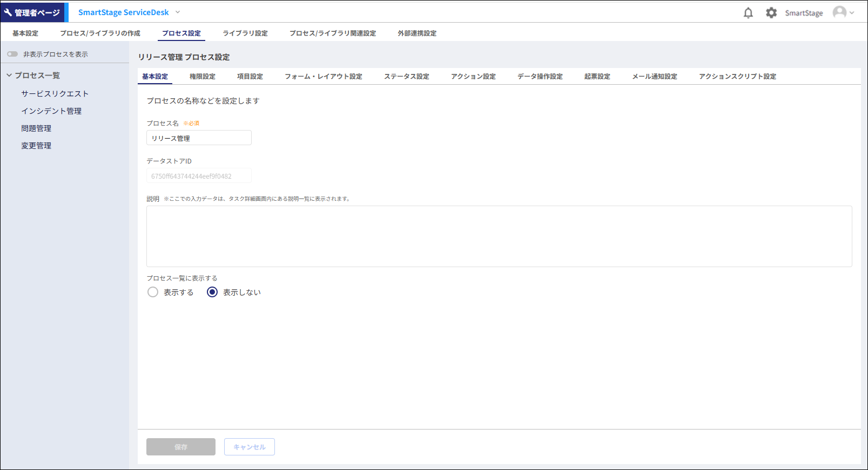
Task: Click the キャンセル button
Action: (x=249, y=447)
